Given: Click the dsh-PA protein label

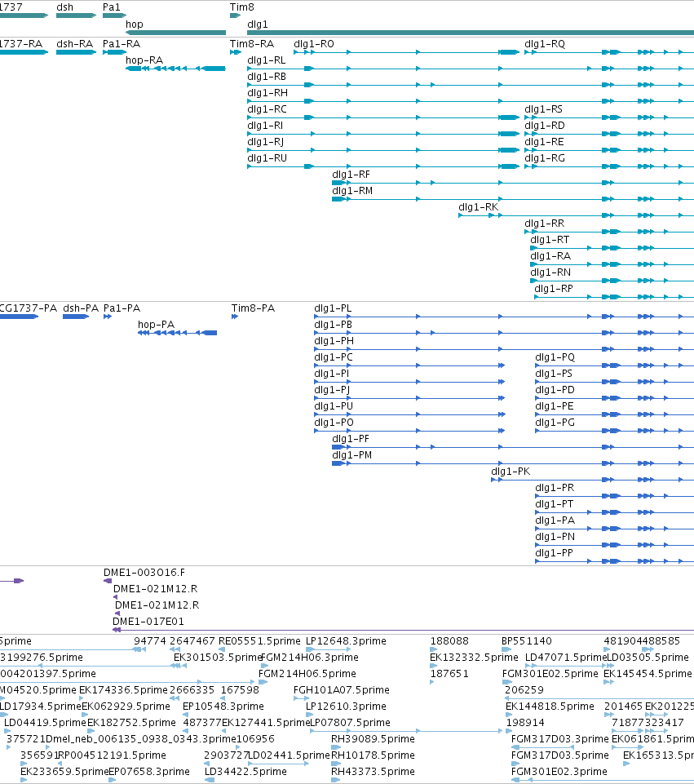Looking at the screenshot, I should tap(81, 308).
